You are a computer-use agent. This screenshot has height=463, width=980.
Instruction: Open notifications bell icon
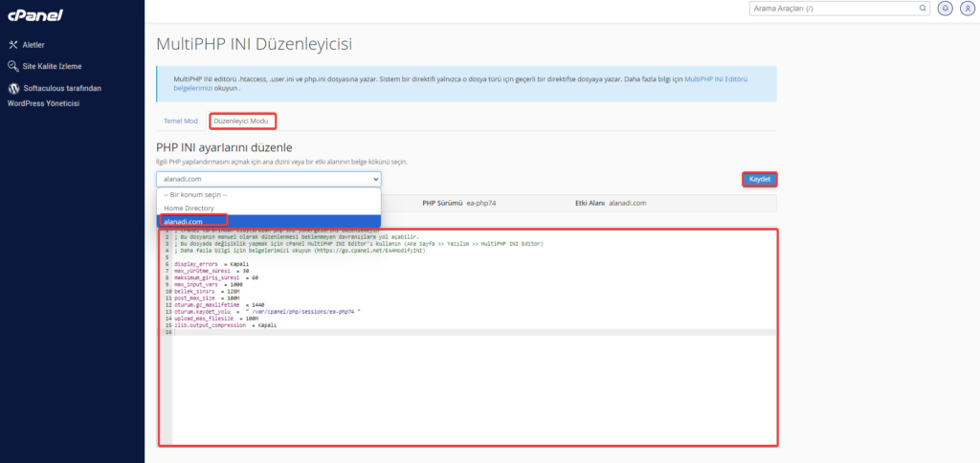[947, 9]
